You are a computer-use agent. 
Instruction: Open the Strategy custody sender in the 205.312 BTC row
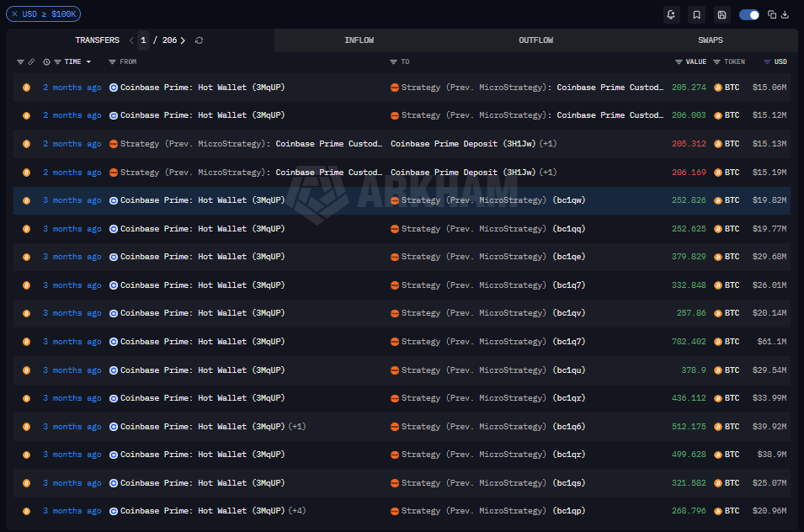[251, 144]
